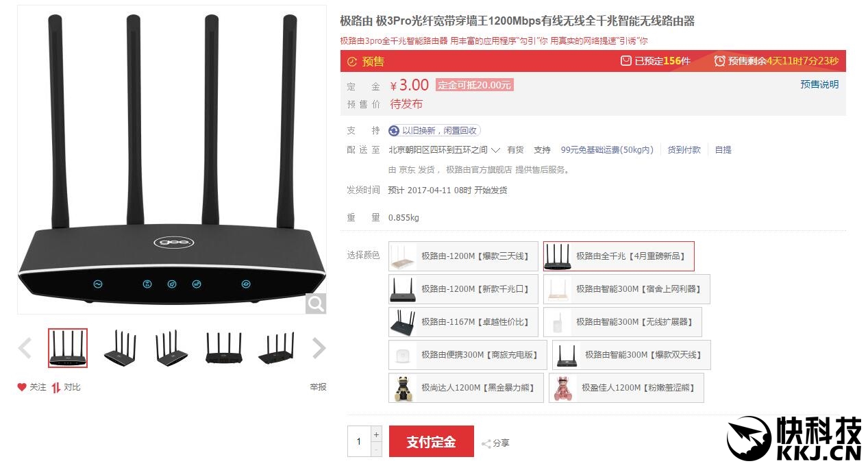Click the 举报 report link
The image size is (868, 468).
point(318,387)
